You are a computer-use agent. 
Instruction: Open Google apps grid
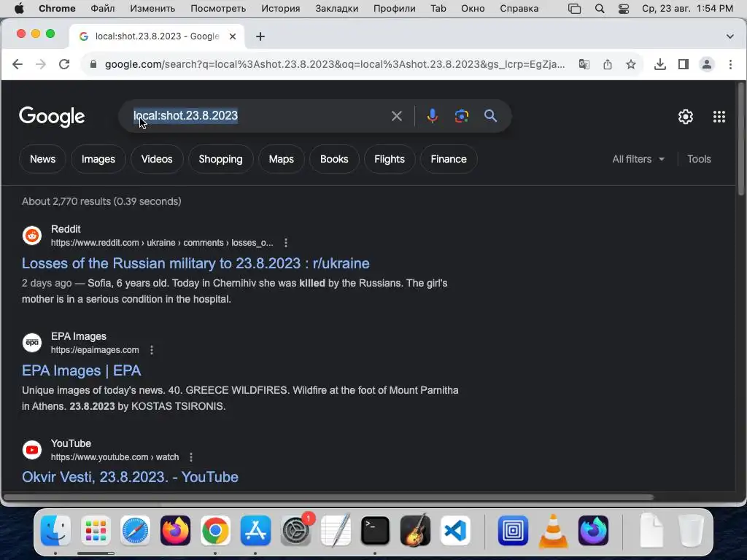[719, 117]
